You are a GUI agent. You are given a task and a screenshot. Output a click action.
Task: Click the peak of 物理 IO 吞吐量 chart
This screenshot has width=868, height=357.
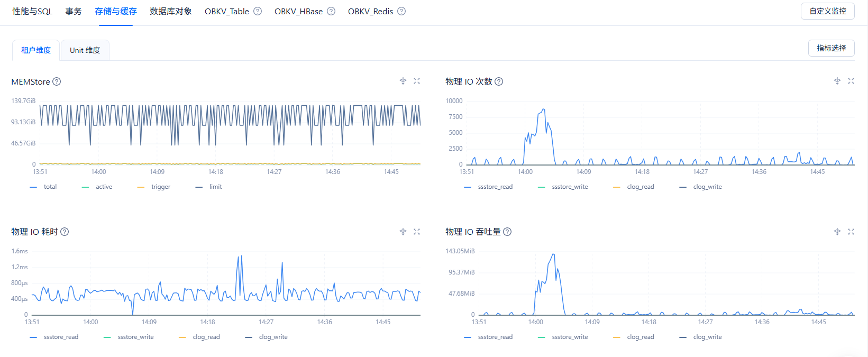pyautogui.click(x=553, y=254)
